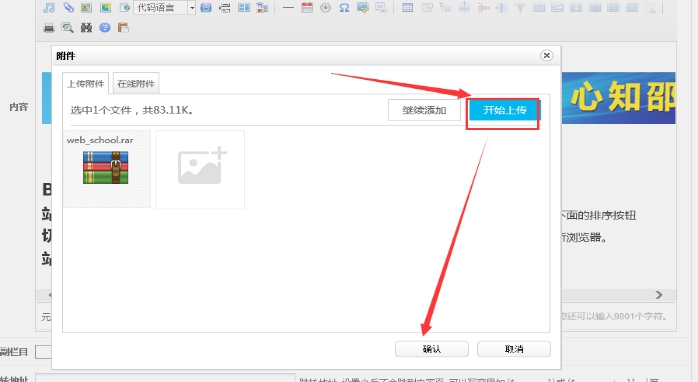
Task: Click the attachment paperclip icon
Action: (x=68, y=8)
